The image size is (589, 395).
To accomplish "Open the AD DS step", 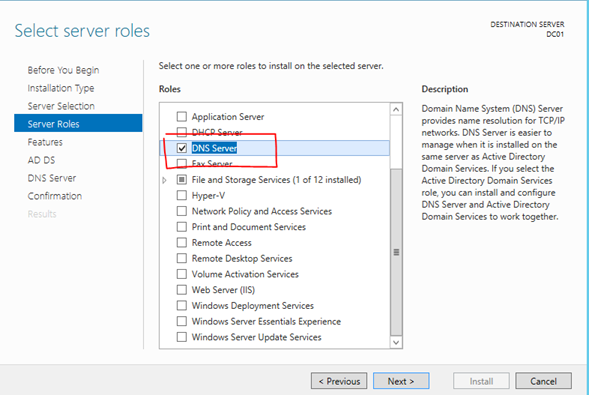I will tap(41, 160).
